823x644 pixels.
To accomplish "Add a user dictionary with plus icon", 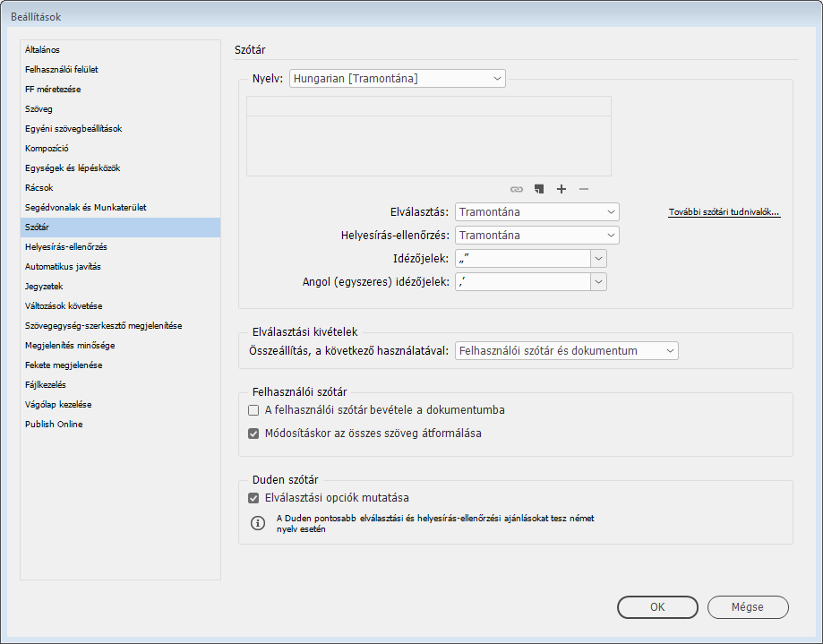I will click(562, 189).
